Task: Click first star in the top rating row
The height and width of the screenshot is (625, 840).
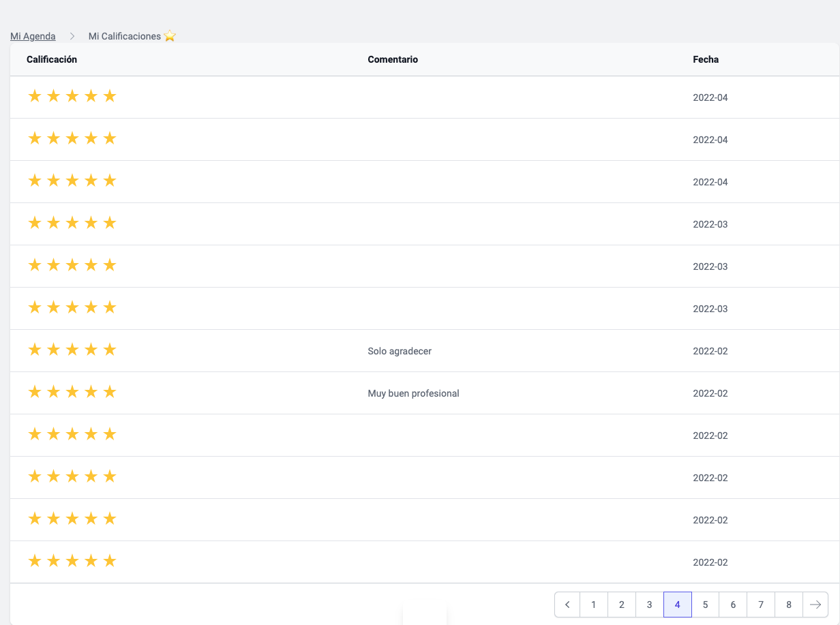Action: pyautogui.click(x=35, y=97)
